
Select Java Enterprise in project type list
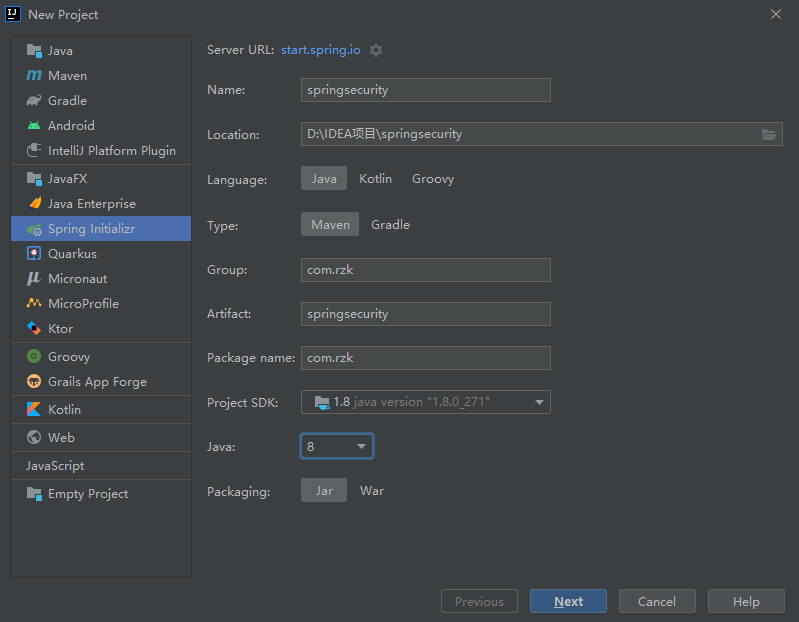tap(91, 204)
